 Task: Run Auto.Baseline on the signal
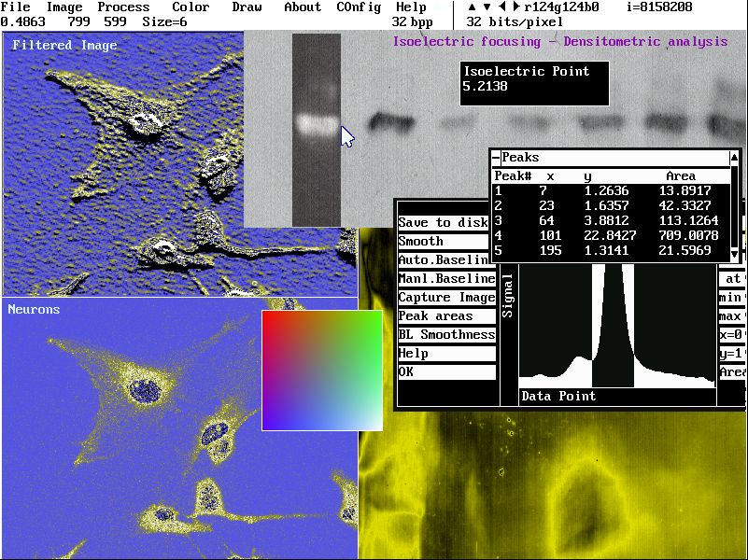coord(444,259)
